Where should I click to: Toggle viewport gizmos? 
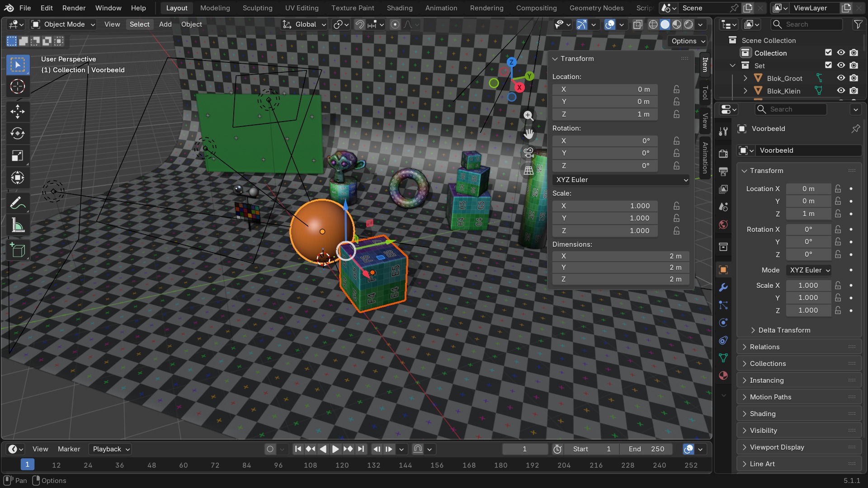[x=581, y=24]
